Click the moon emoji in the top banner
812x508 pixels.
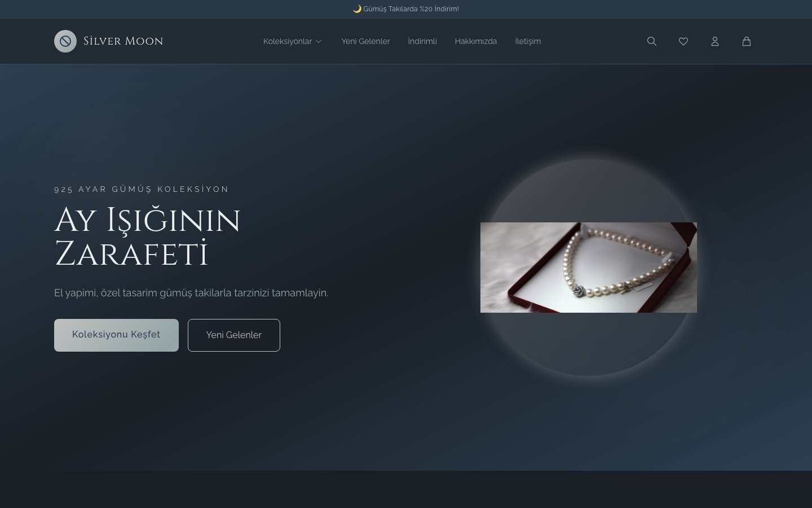point(358,9)
